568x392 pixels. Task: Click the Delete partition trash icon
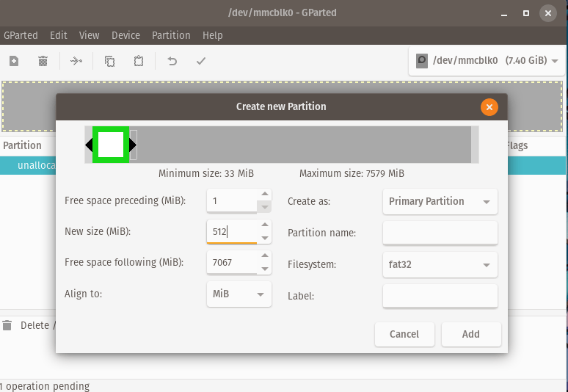click(x=43, y=61)
